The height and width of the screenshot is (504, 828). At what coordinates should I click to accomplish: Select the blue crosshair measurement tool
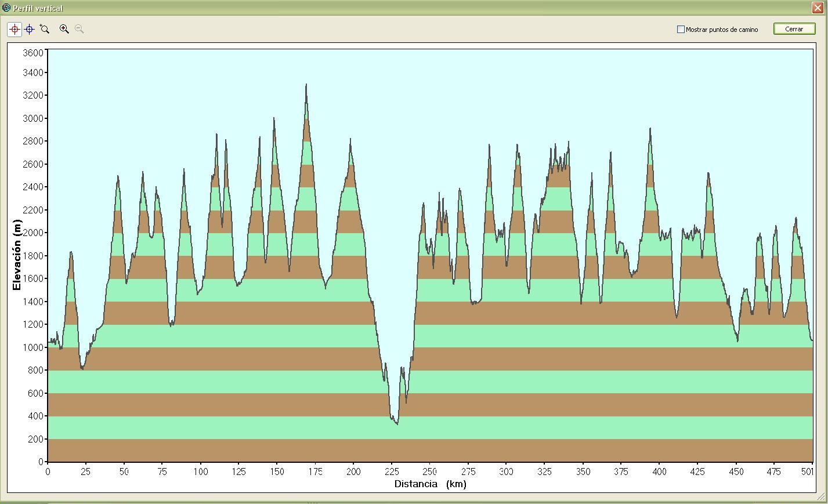pyautogui.click(x=30, y=29)
